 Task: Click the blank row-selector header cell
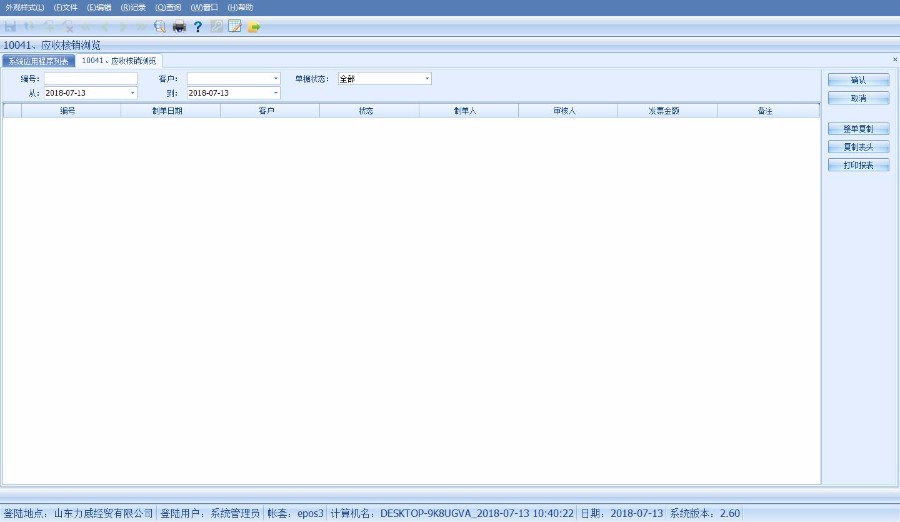coord(12,111)
